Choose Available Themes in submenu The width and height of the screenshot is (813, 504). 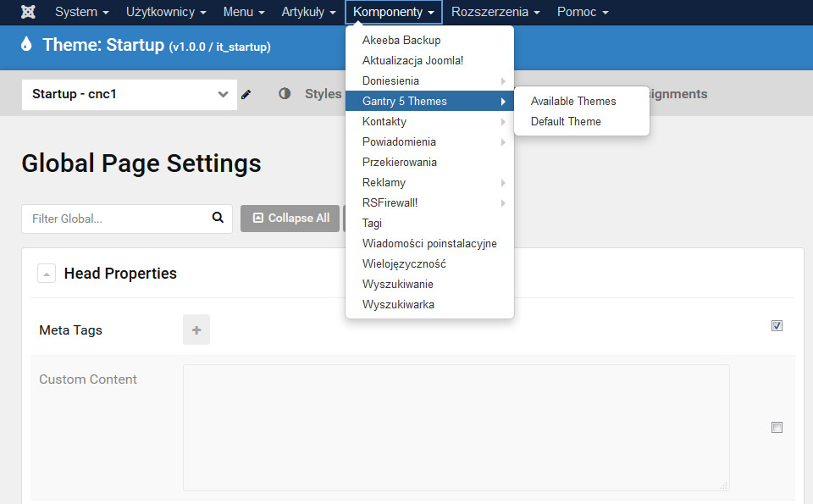[582, 101]
